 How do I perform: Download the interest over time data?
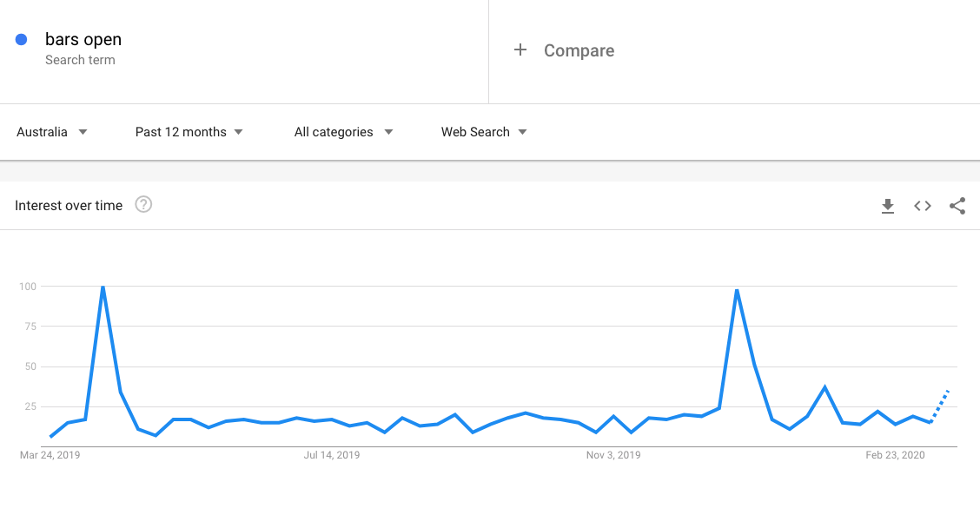point(888,206)
